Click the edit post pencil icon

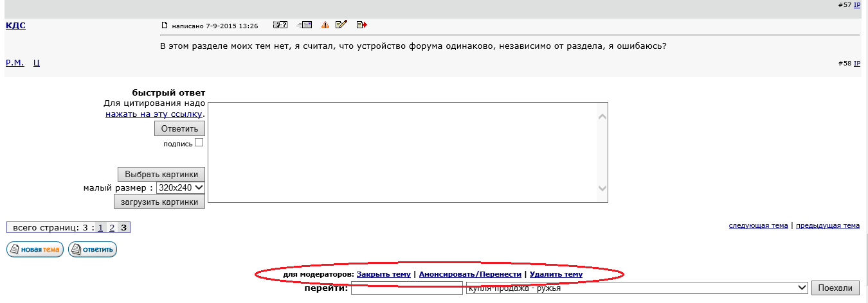(341, 25)
